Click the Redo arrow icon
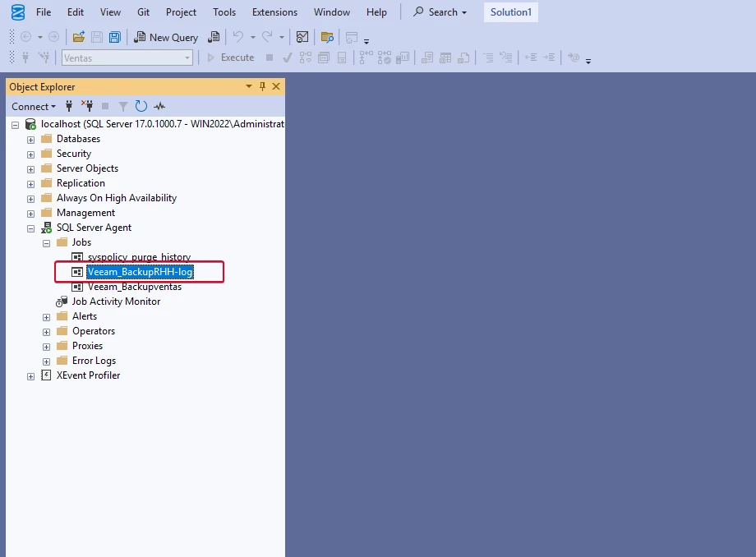 click(x=267, y=37)
